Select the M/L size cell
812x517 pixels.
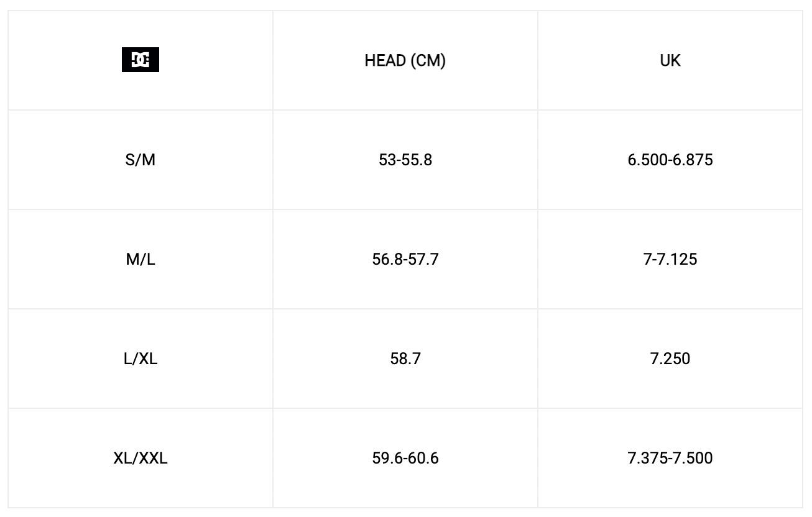[140, 259]
